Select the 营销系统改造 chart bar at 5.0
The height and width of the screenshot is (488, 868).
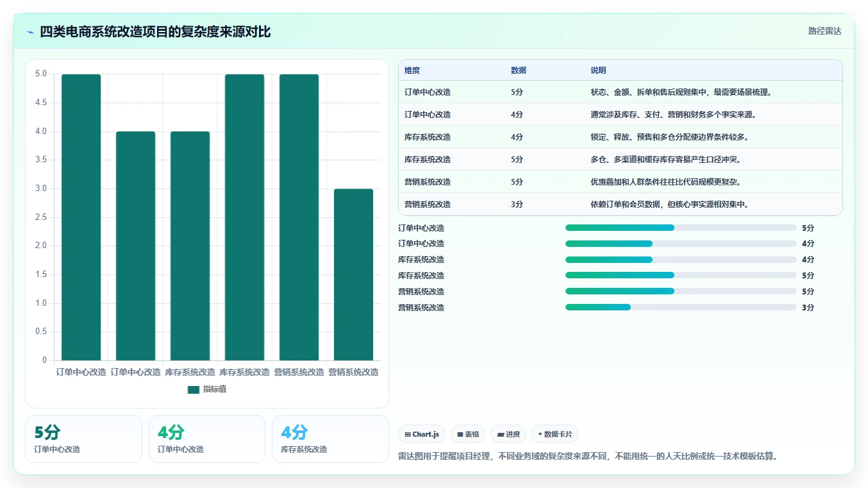(x=299, y=217)
